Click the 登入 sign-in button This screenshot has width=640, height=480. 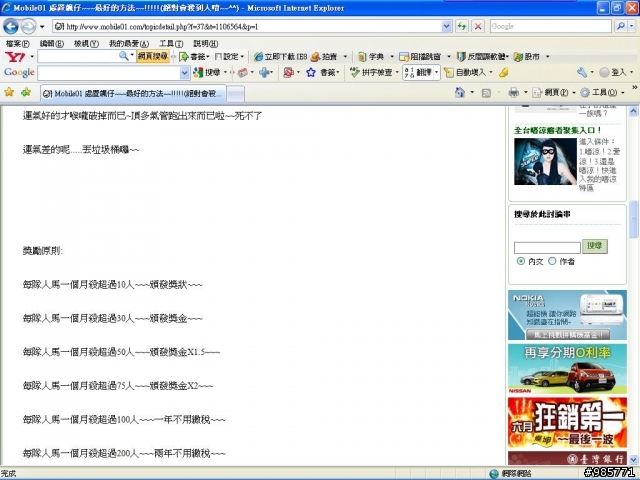(x=613, y=73)
